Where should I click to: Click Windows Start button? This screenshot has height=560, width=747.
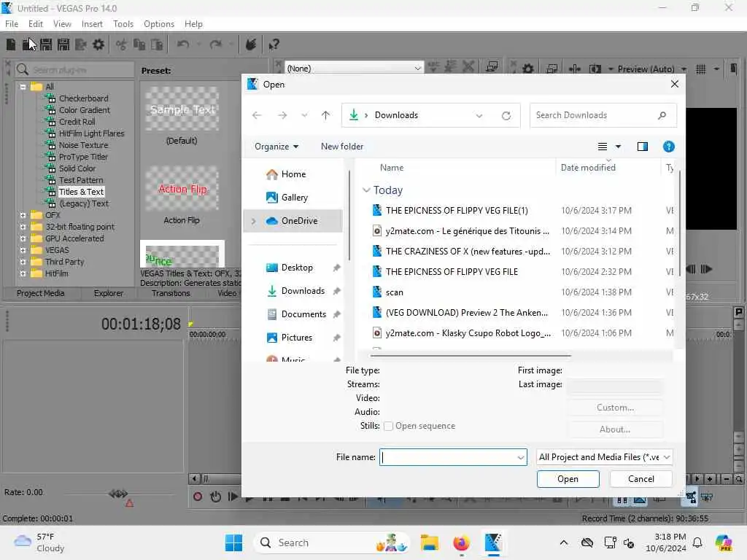(234, 542)
